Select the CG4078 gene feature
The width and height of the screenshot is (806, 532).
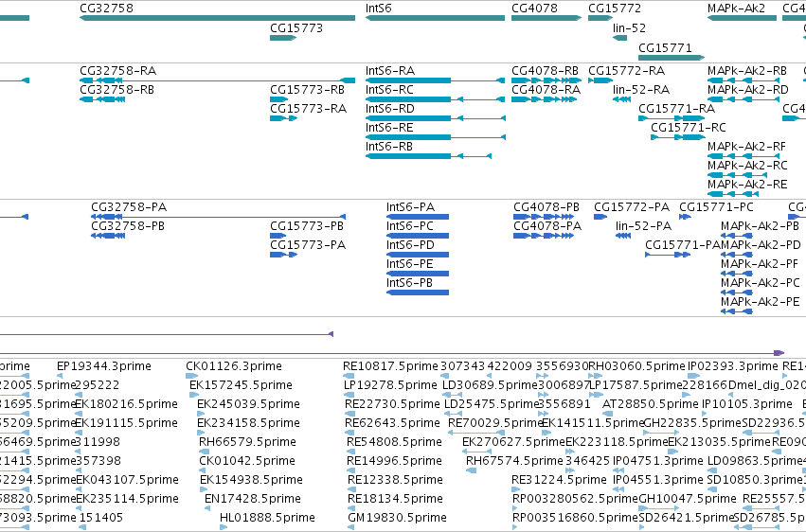click(546, 18)
